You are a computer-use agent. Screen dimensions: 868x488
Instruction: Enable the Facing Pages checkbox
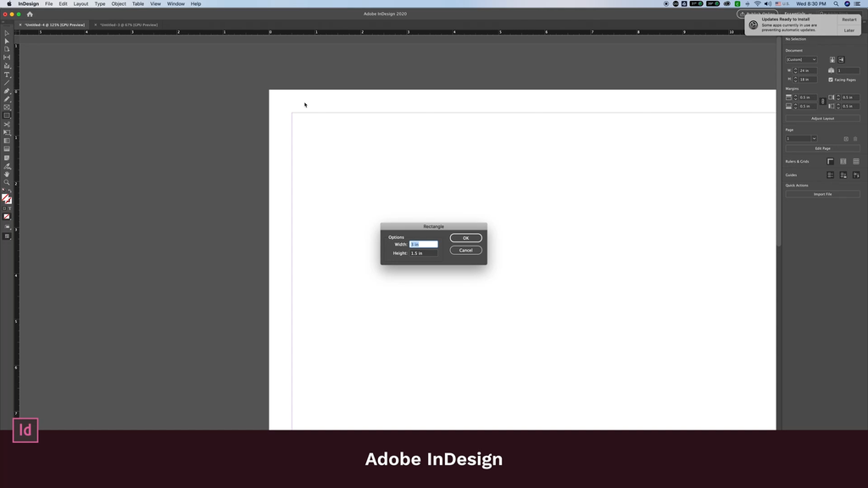pos(831,80)
